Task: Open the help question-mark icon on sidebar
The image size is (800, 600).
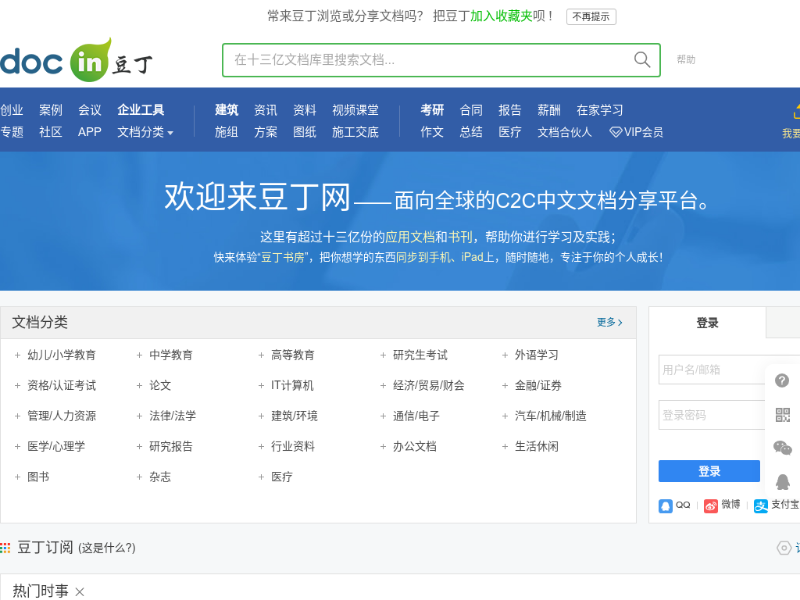Action: tap(782, 381)
